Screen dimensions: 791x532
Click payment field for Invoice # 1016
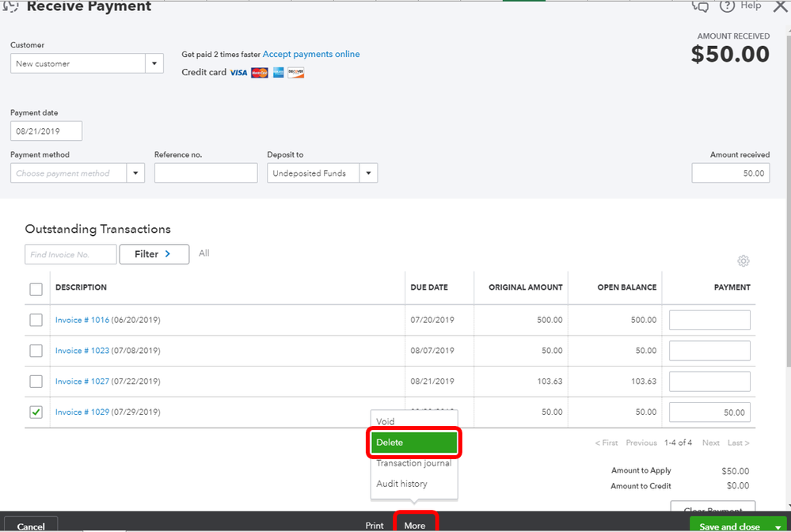pyautogui.click(x=709, y=320)
